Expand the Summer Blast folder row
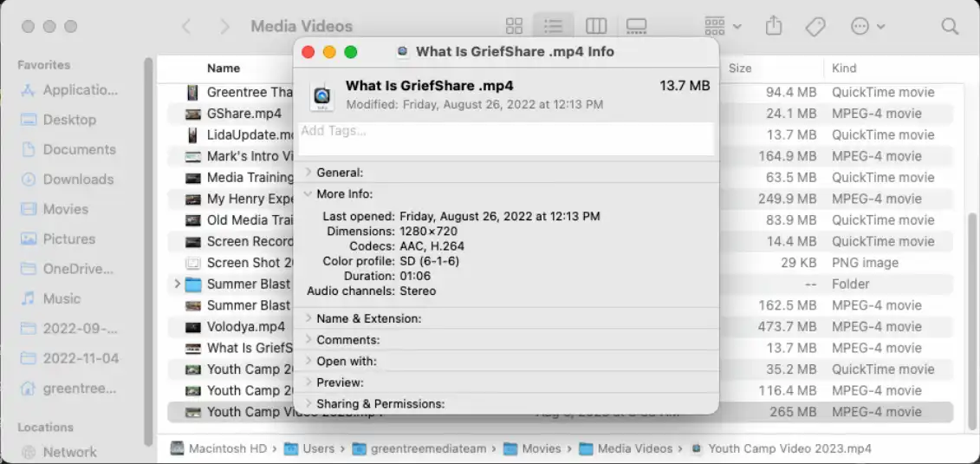 point(178,284)
